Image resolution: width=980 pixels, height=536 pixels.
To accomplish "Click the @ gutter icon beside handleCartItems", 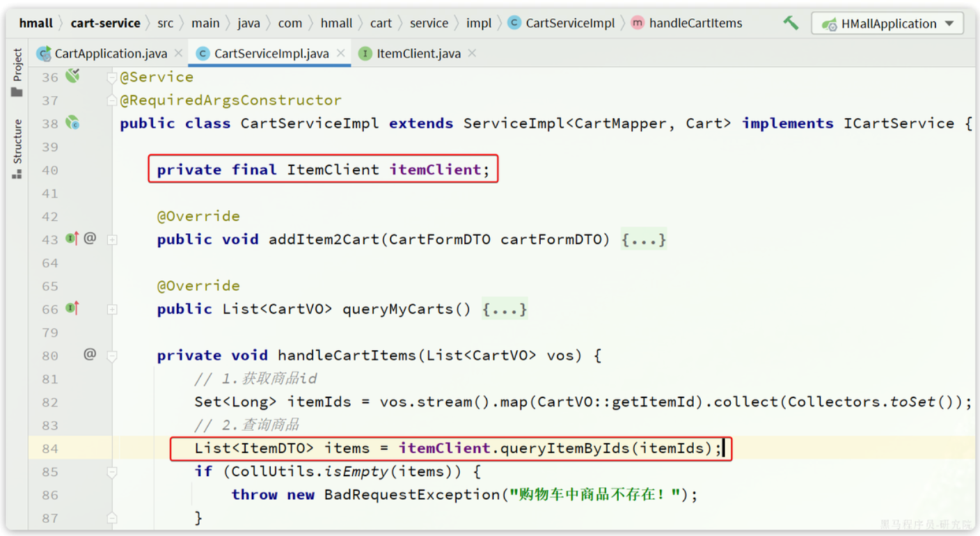I will pyautogui.click(x=90, y=354).
